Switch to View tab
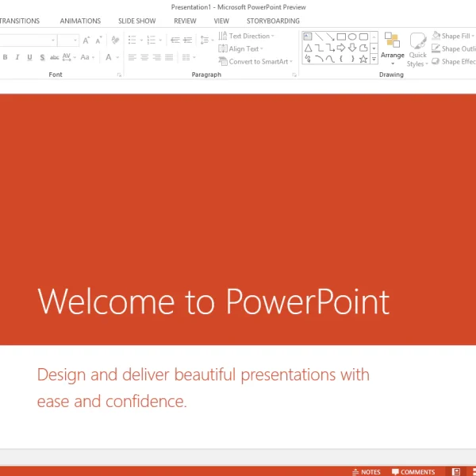The height and width of the screenshot is (476, 476). coord(221,21)
